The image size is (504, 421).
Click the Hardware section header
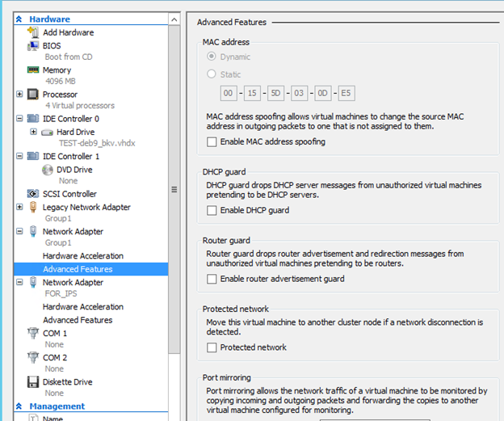(49, 19)
